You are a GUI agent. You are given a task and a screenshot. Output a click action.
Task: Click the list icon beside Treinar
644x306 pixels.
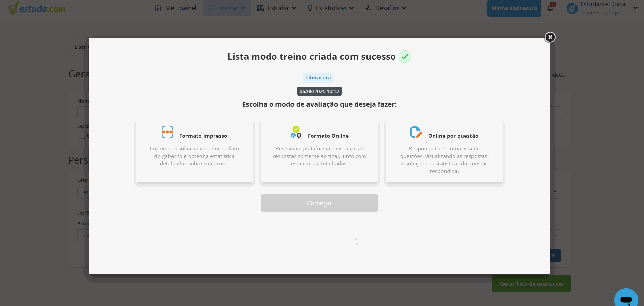pos(212,8)
